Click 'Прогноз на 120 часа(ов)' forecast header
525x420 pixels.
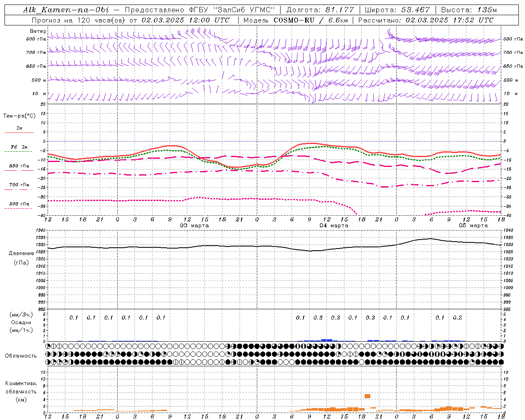(x=79, y=20)
